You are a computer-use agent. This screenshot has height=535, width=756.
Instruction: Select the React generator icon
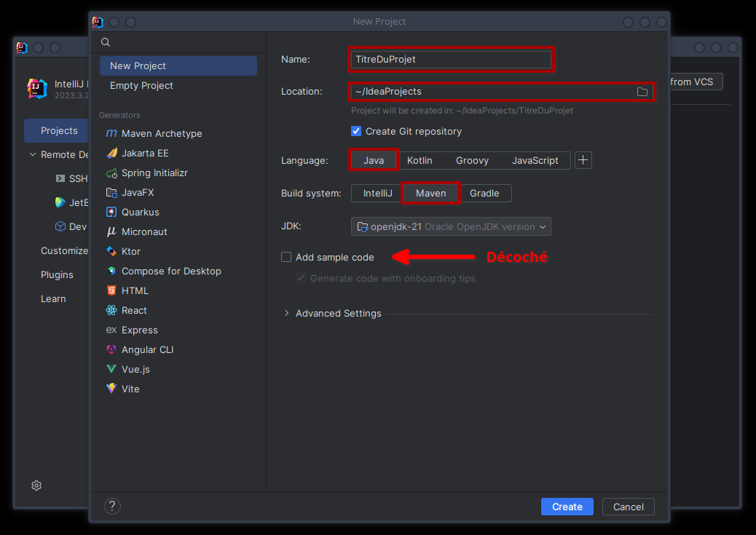coord(111,311)
